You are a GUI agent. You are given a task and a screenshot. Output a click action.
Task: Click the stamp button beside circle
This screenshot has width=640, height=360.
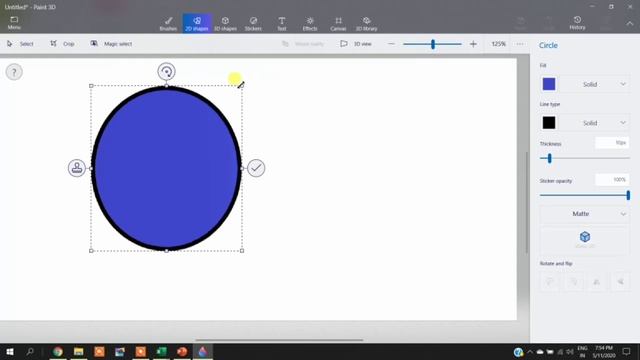pos(77,168)
